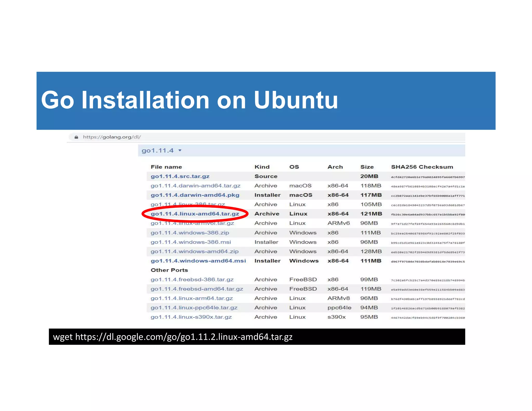
Task: Download go1.11.4.linux-arm64.tar.gz archive
Action: 192,298
